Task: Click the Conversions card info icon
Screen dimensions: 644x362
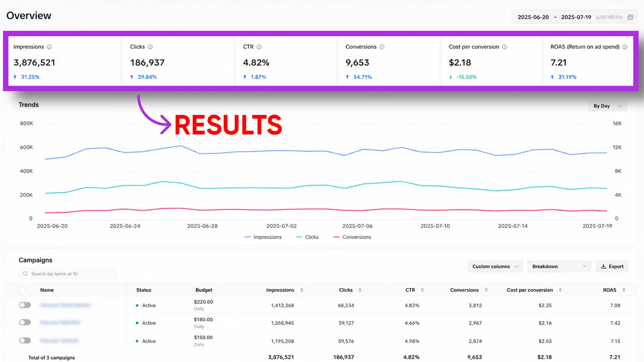Action: [382, 47]
